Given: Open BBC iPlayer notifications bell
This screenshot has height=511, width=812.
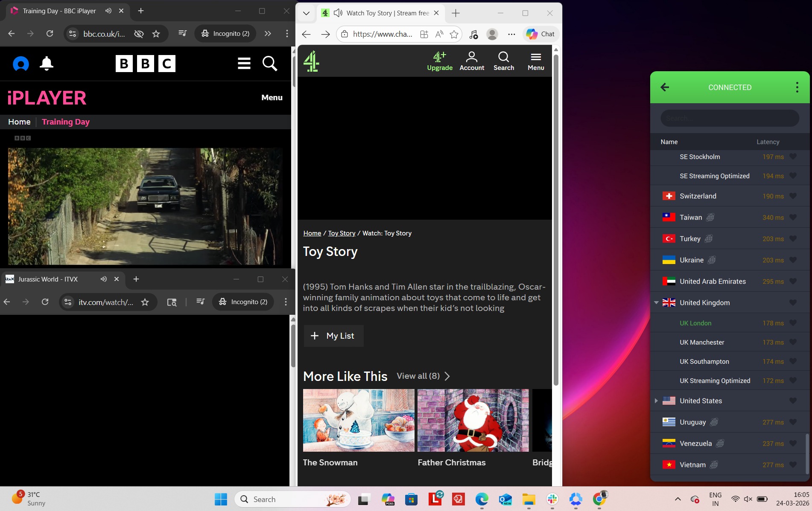Looking at the screenshot, I should click(46, 64).
